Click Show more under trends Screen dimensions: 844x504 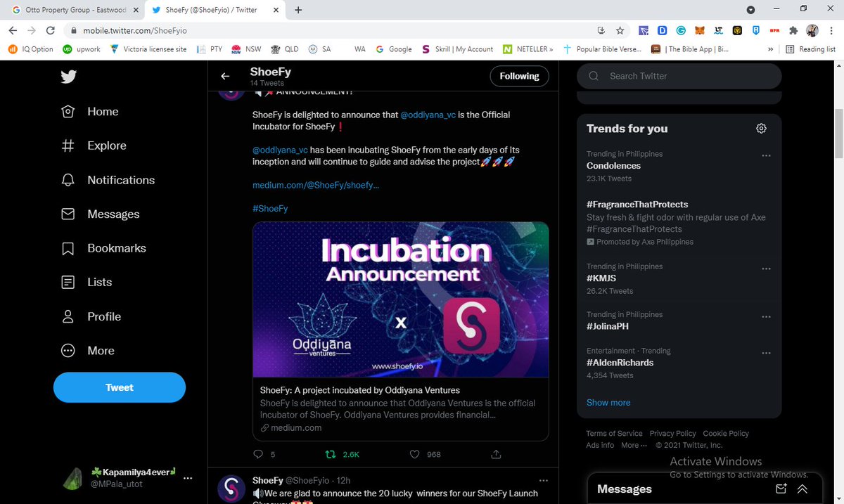tap(608, 403)
